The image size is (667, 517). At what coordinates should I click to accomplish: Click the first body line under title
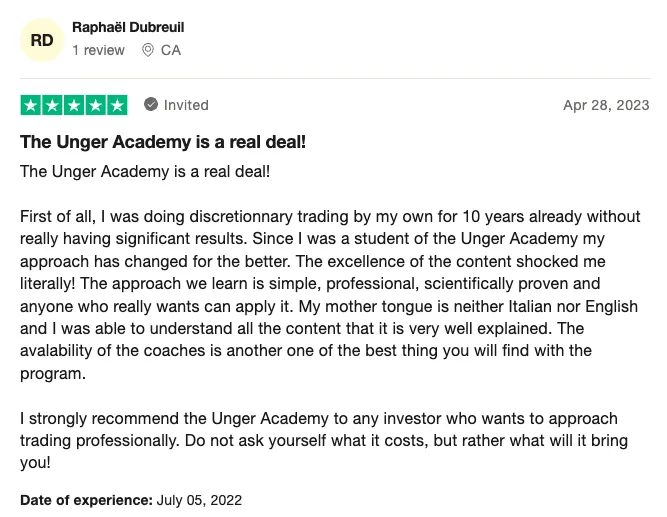[x=145, y=172]
